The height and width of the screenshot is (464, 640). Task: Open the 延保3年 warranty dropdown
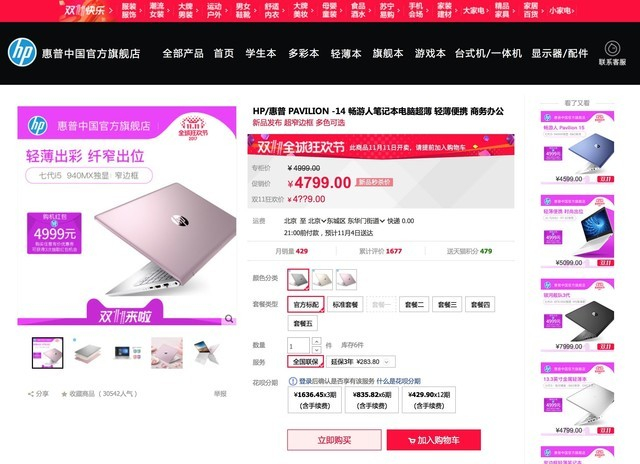point(360,362)
